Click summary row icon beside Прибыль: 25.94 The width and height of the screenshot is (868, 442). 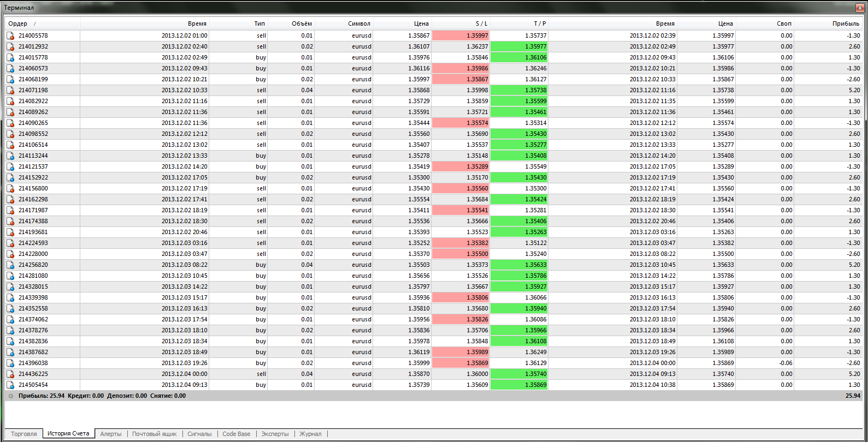[10, 396]
